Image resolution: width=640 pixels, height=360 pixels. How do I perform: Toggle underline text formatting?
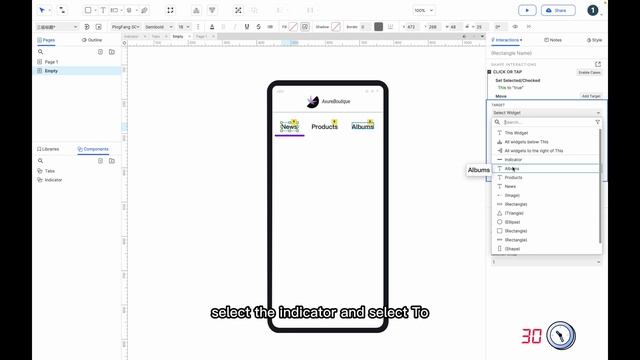pyautogui.click(x=247, y=27)
